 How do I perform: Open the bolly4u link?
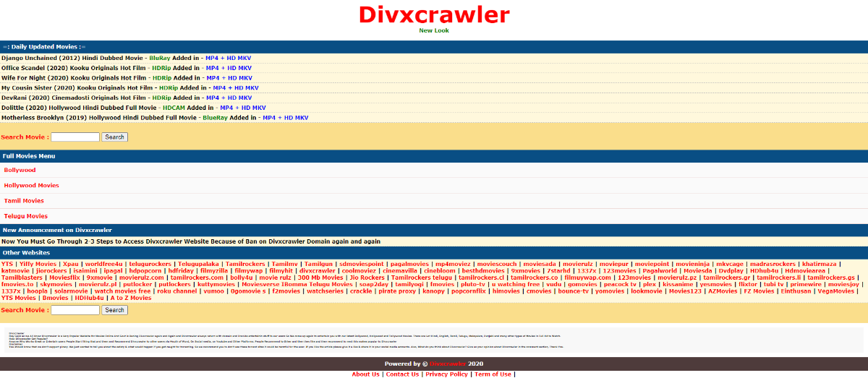pos(242,278)
